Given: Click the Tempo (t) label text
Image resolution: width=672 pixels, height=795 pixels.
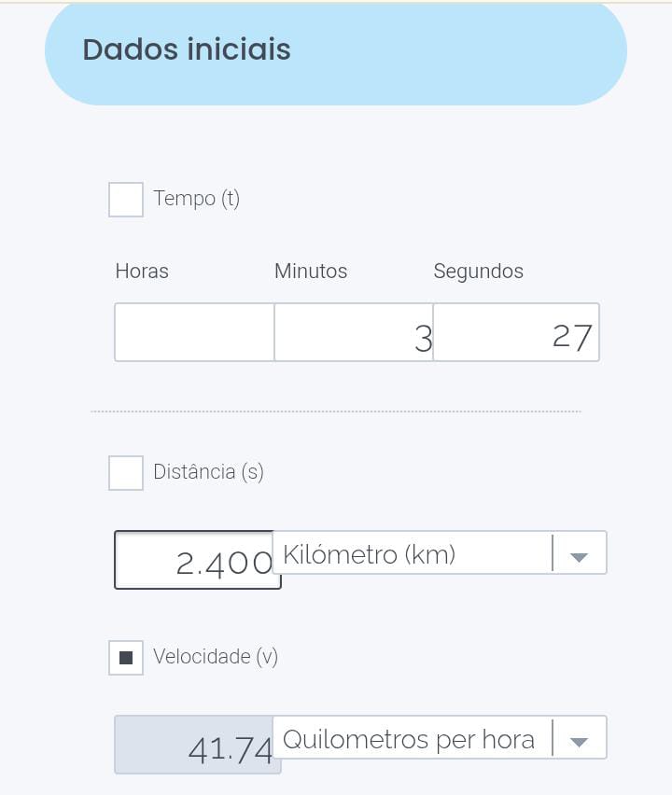Looking at the screenshot, I should tap(197, 199).
